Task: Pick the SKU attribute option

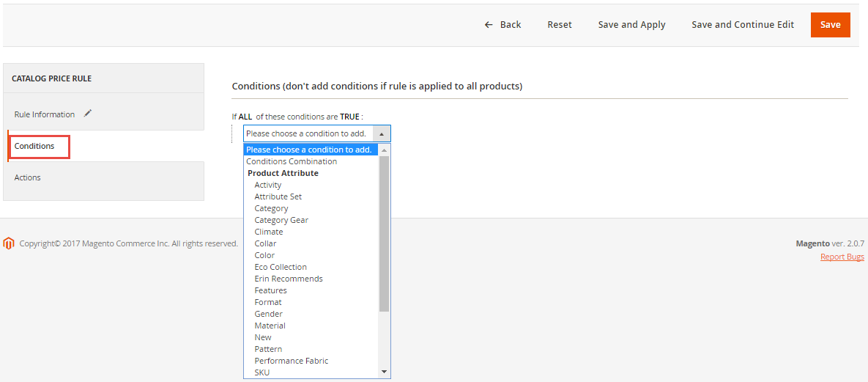Action: 261,372
